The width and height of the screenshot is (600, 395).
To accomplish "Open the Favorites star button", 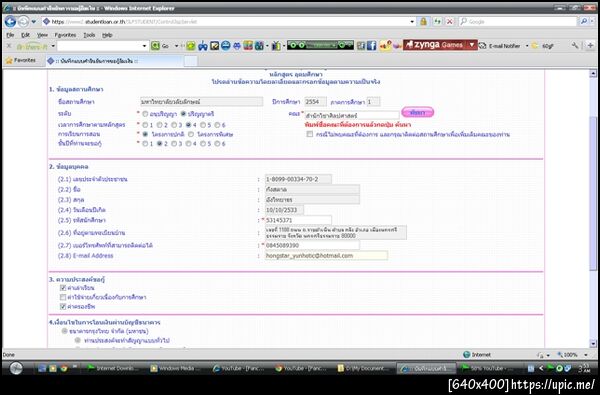I will pyautogui.click(x=21, y=60).
